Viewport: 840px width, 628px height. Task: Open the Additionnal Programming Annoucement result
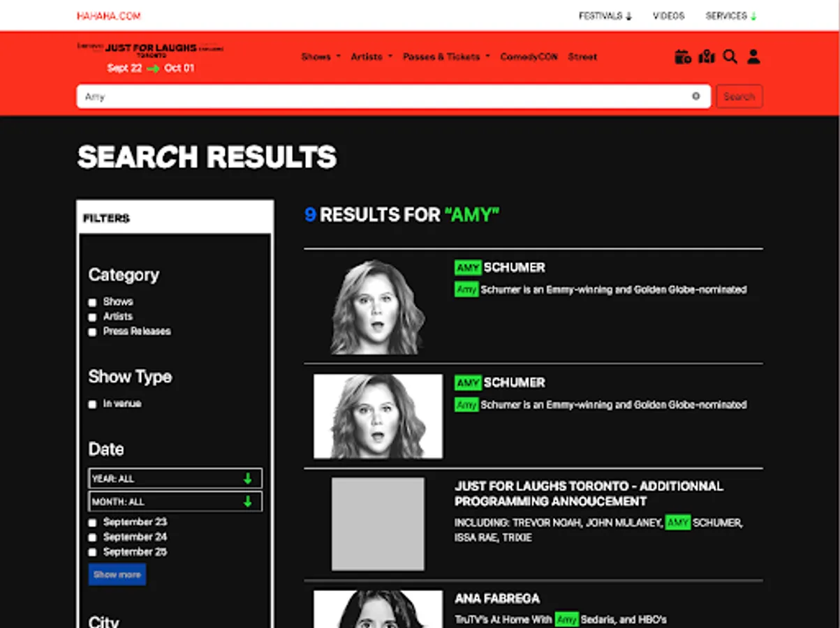[x=589, y=493]
